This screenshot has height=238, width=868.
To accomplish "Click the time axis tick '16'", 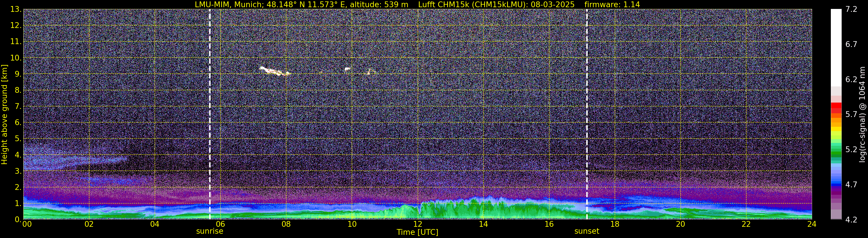I will (549, 224).
